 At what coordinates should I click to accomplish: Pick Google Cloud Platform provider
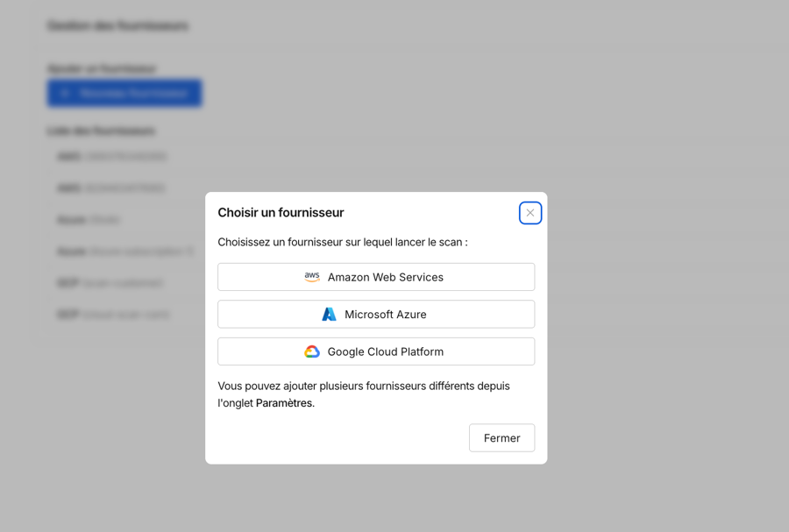pos(376,351)
